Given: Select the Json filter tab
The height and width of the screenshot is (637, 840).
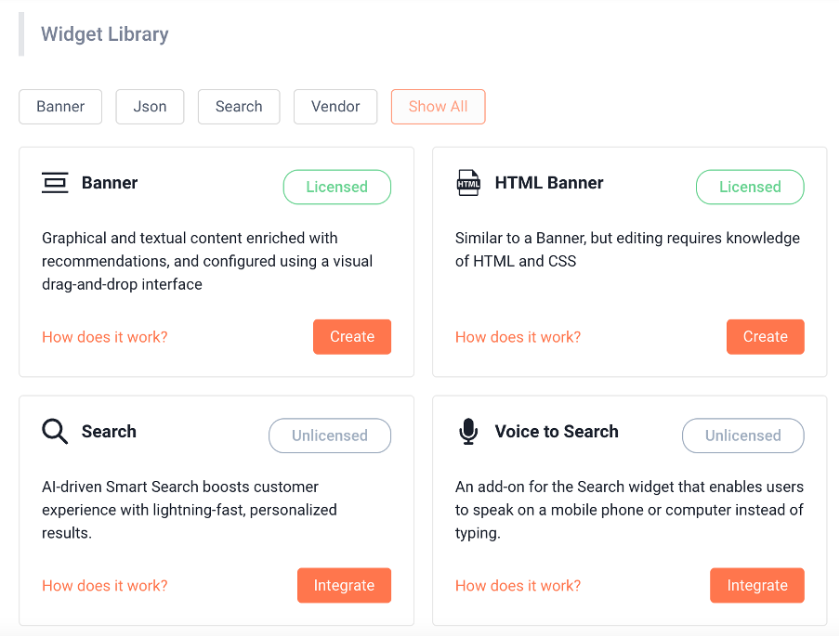Looking at the screenshot, I should click(x=150, y=106).
